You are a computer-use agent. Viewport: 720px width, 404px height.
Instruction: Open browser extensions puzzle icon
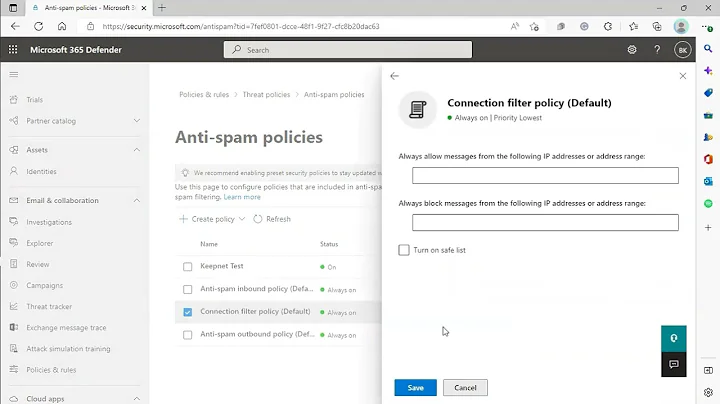click(x=608, y=26)
